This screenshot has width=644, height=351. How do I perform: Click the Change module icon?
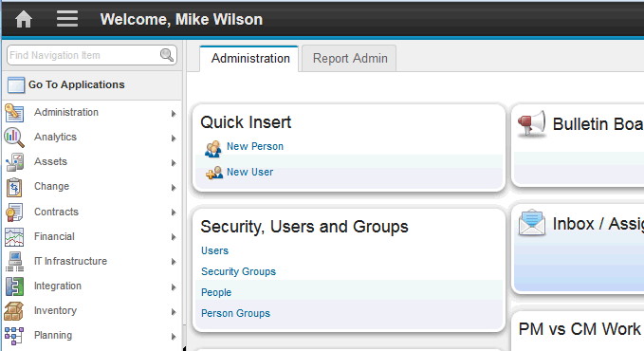coord(14,188)
